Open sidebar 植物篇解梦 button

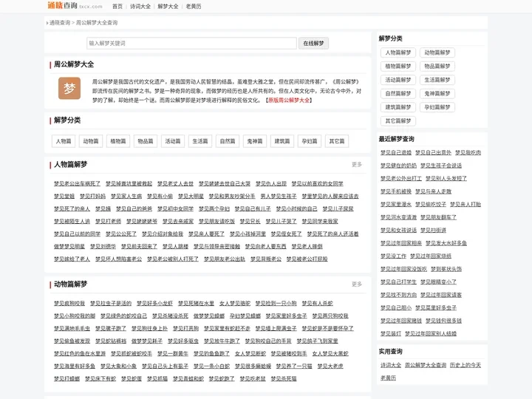(x=398, y=66)
